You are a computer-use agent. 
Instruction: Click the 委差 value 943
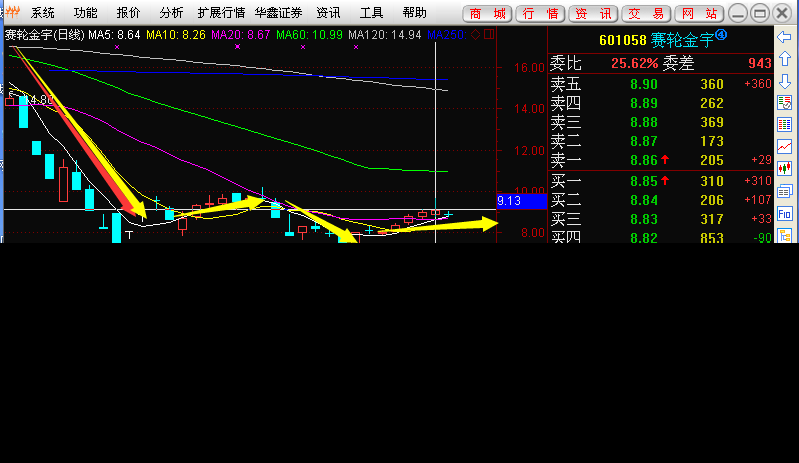760,63
